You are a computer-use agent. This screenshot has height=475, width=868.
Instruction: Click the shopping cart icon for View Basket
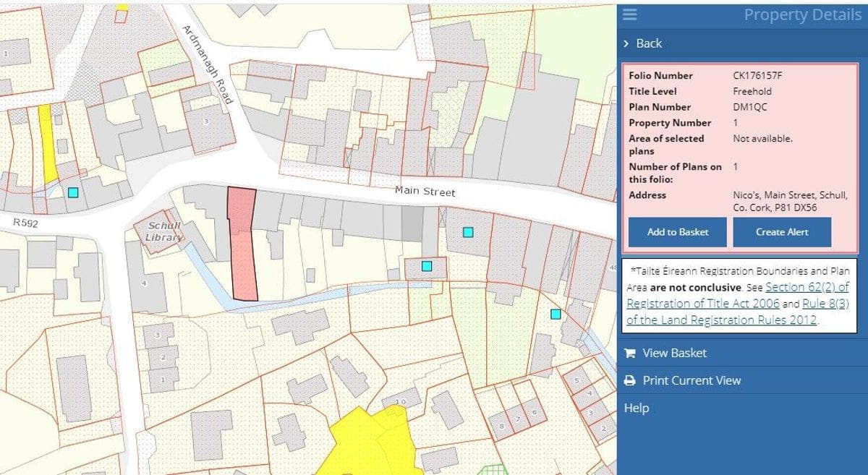coord(630,354)
